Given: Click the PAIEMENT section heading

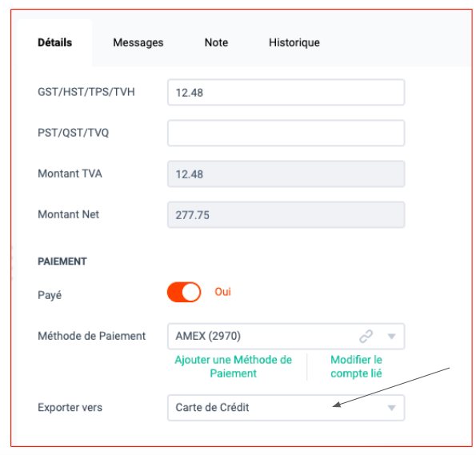Looking at the screenshot, I should tap(62, 261).
